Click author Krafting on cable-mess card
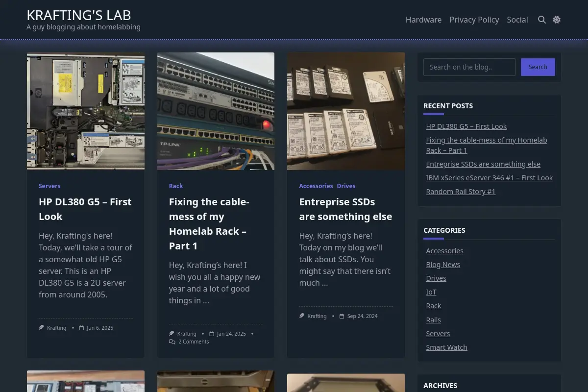Screen dimensions: 588x392 coord(187,334)
